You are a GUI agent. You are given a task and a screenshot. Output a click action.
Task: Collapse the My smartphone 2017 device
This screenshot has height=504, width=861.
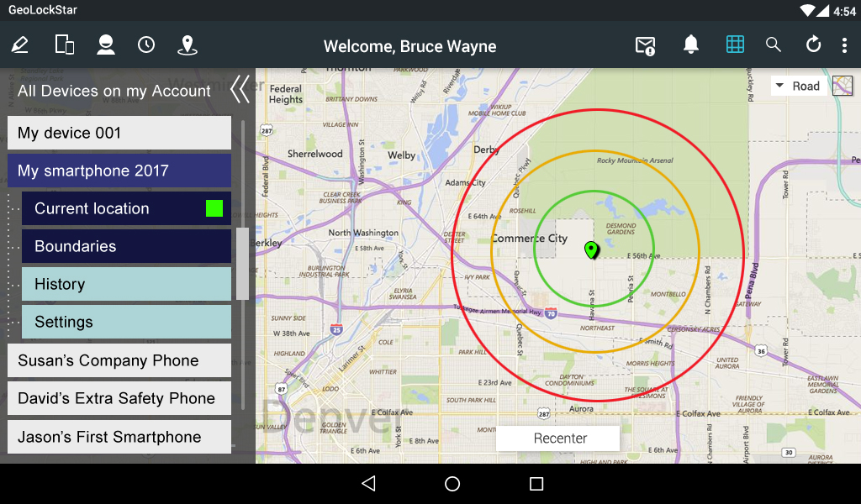click(x=119, y=171)
